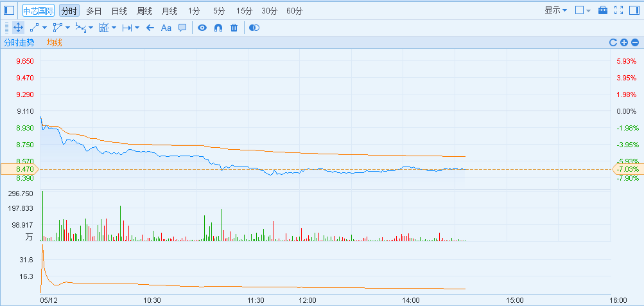Toggle drawings visibility with the eye icon
Screen dimensions: 644x306
[202, 28]
